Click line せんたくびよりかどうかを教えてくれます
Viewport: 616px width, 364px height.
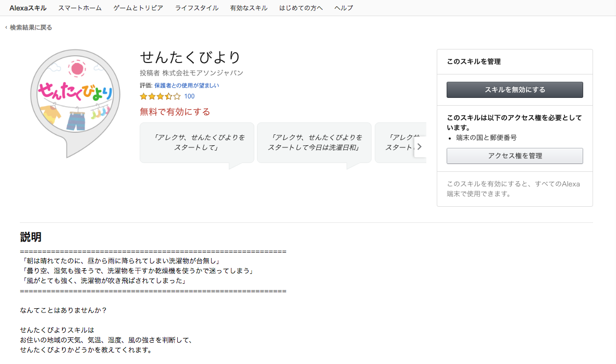86,350
